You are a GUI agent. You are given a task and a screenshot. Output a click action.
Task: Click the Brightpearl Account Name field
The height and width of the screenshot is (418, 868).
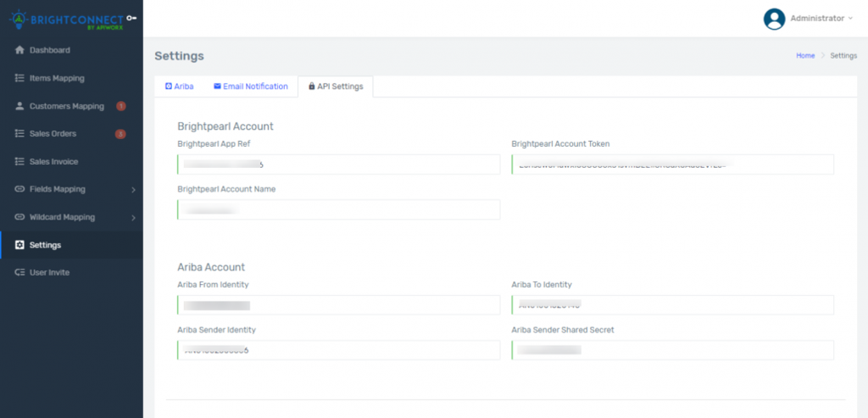tap(339, 209)
